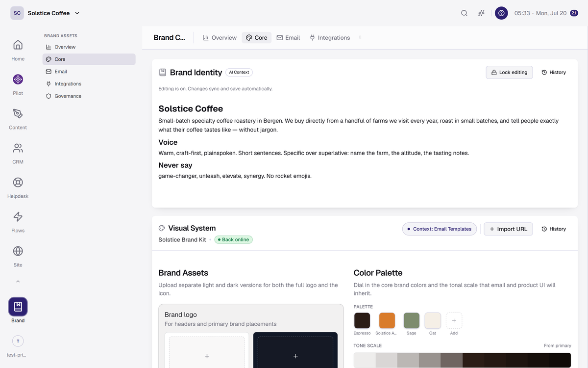Open Governance in Brand Assets sidebar
This screenshot has height=368, width=588.
point(89,96)
